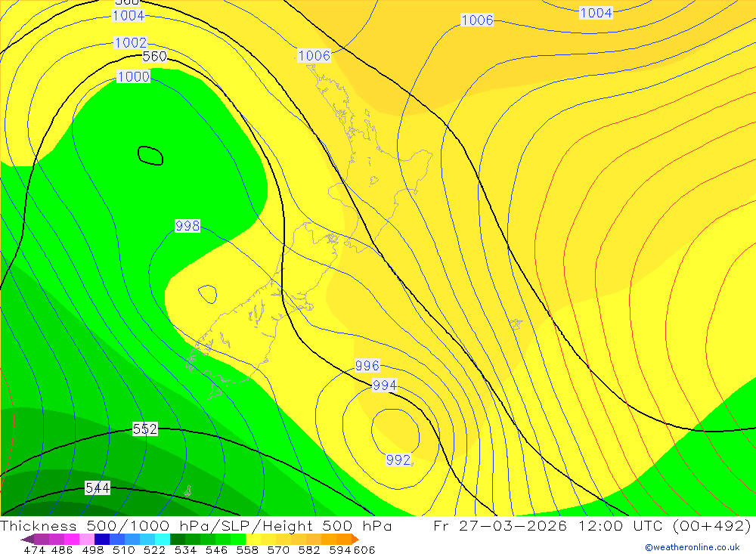Click the 544 height contour label
The height and width of the screenshot is (554, 756).
(98, 487)
